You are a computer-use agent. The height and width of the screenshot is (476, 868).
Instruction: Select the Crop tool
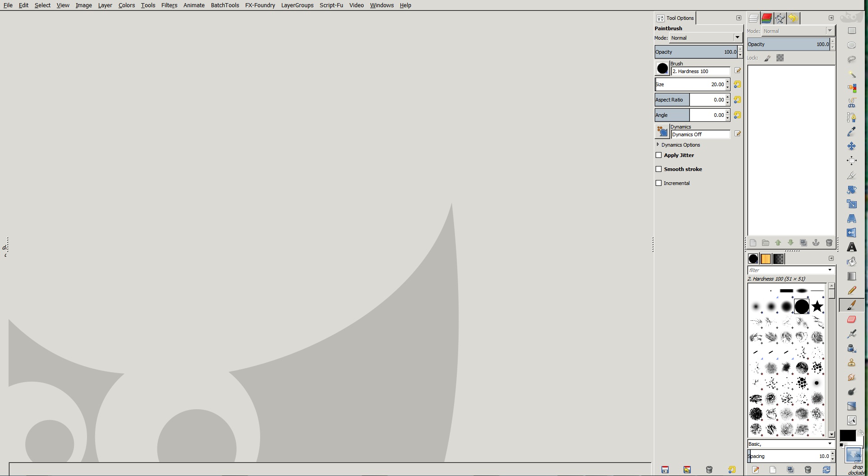(x=851, y=175)
